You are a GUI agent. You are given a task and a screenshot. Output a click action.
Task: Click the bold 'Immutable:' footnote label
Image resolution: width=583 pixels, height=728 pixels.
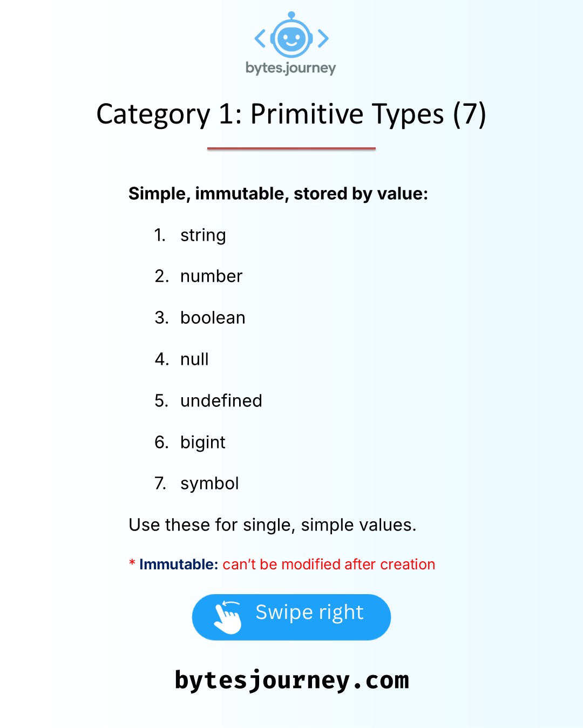178,564
